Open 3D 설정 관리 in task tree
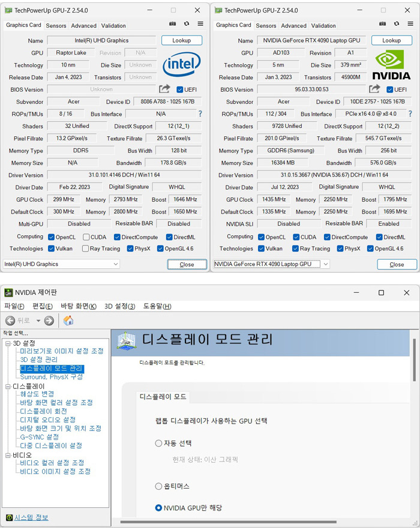Screen dimensions: 420x530 pyautogui.click(x=39, y=360)
